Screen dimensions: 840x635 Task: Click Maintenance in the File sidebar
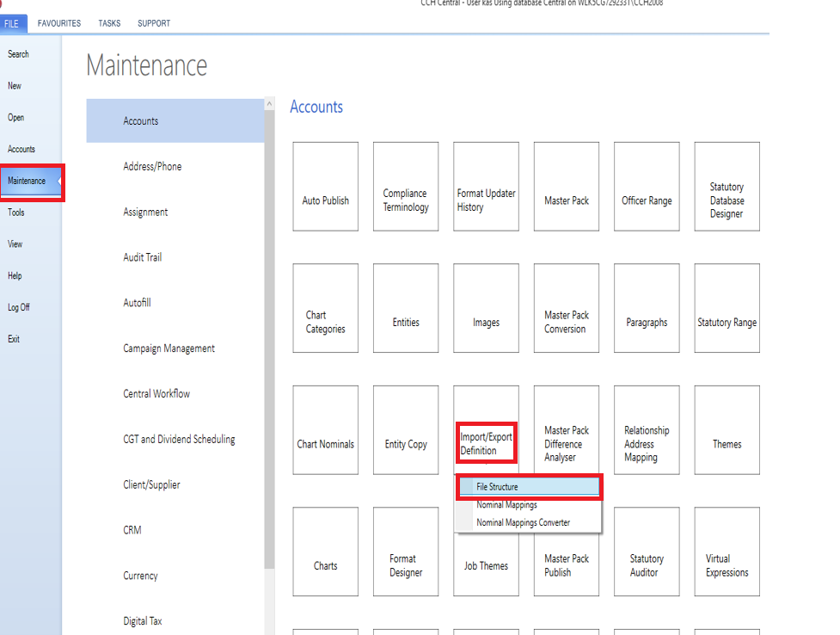pos(27,181)
